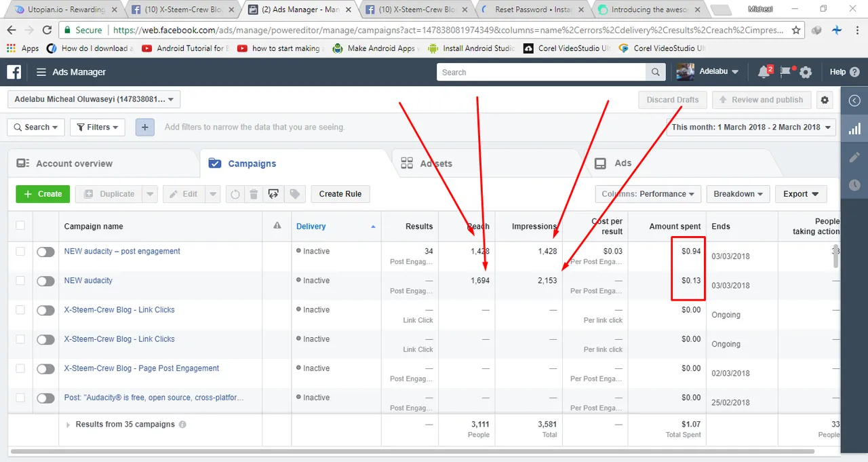Click the preview icon beside trash
The width and height of the screenshot is (868, 462).
pyautogui.click(x=273, y=194)
